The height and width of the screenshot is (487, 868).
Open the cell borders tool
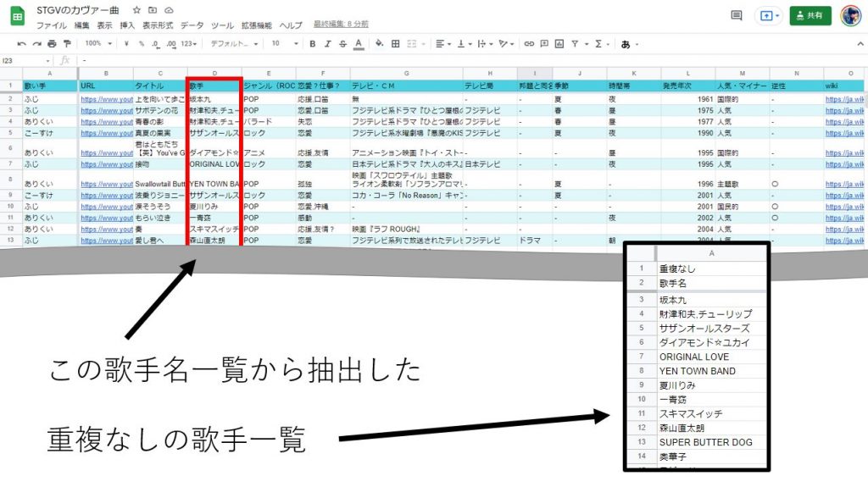click(x=394, y=43)
